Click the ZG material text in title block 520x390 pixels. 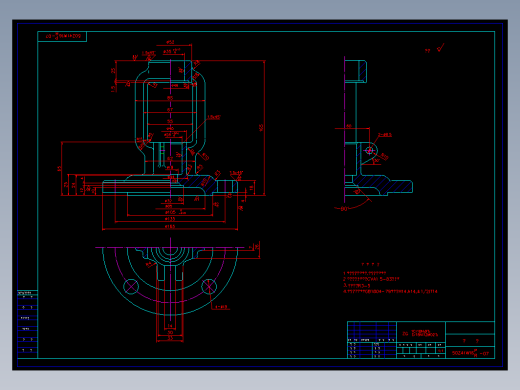click(420, 334)
